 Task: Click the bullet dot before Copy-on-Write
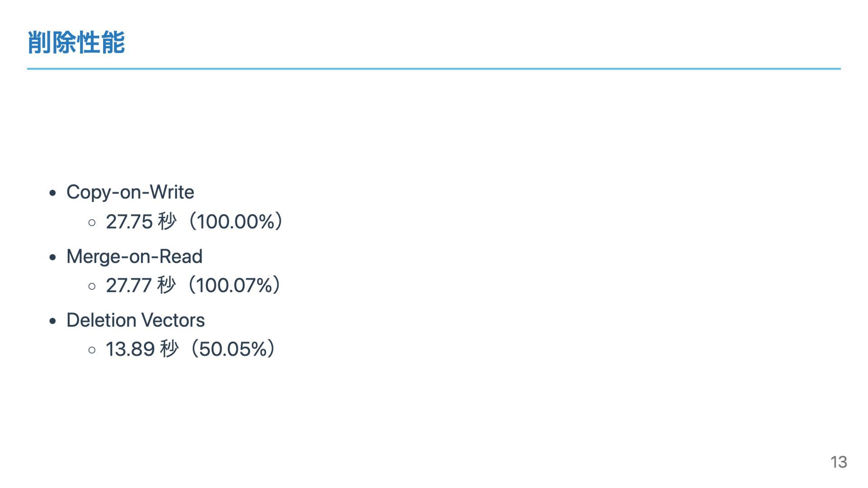pyautogui.click(x=53, y=193)
